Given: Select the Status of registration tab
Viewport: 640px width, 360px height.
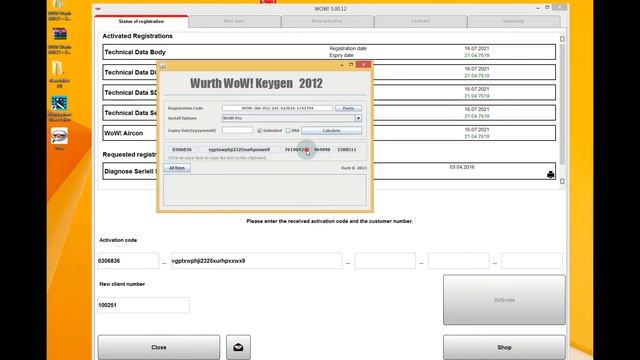Looking at the screenshot, I should point(141,22).
